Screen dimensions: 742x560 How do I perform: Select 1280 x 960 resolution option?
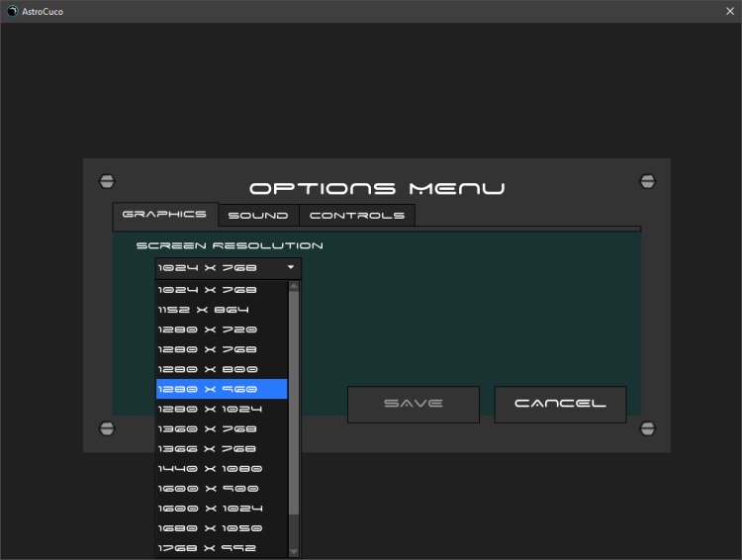pos(222,389)
